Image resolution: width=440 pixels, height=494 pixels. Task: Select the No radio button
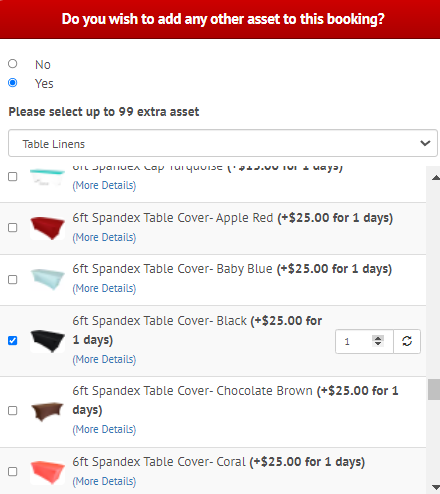coord(13,64)
